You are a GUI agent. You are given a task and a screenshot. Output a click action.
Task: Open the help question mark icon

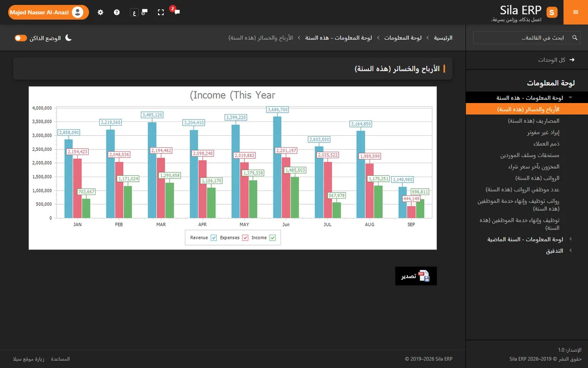[x=117, y=12]
